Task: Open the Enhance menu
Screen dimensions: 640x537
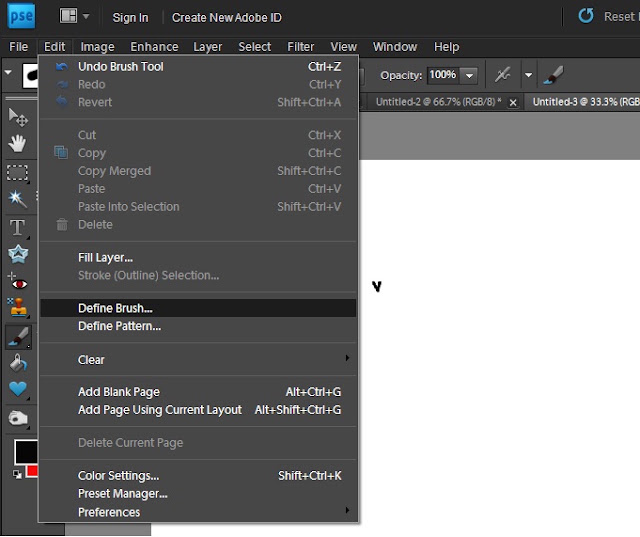Action: [x=154, y=47]
